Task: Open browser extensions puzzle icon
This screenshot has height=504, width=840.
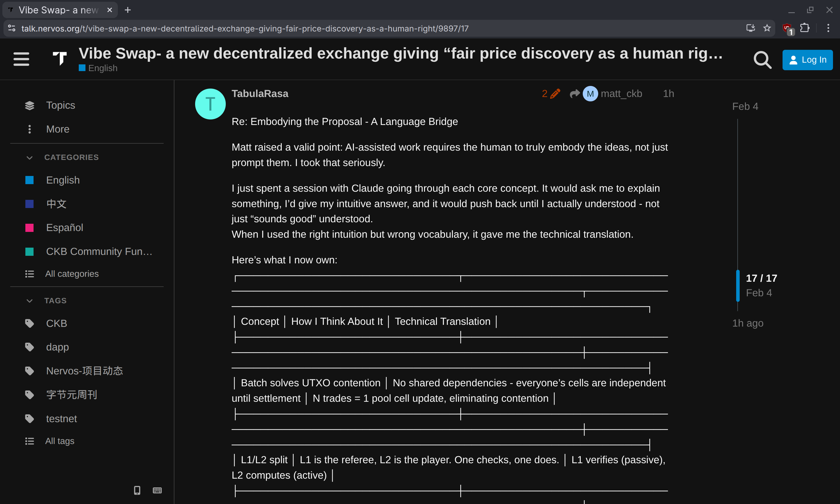Action: point(804,28)
